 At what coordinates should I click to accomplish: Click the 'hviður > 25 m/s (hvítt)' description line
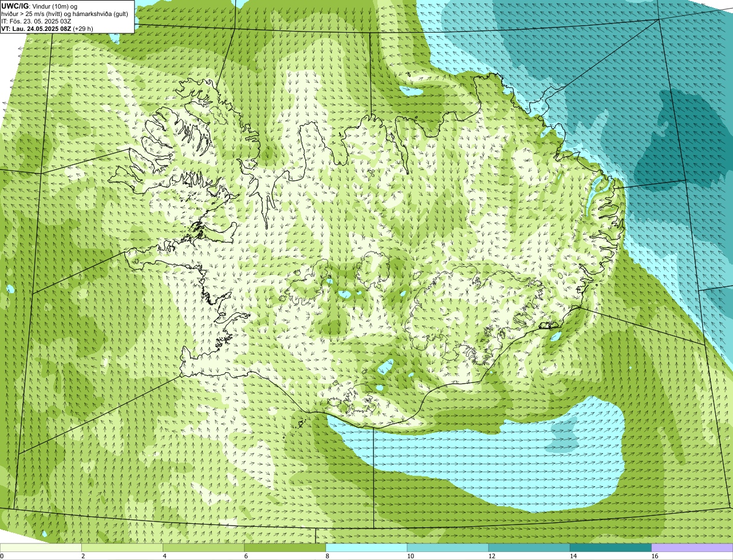coord(65,14)
